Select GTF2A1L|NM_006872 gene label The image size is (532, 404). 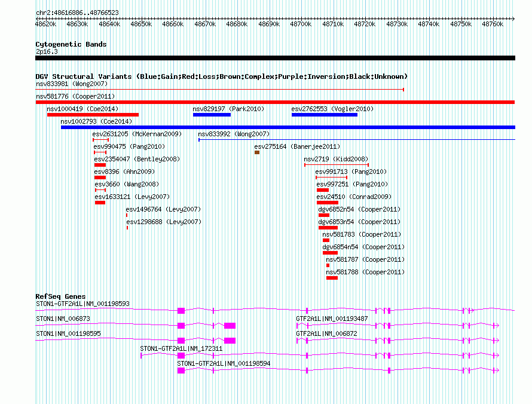click(x=326, y=333)
